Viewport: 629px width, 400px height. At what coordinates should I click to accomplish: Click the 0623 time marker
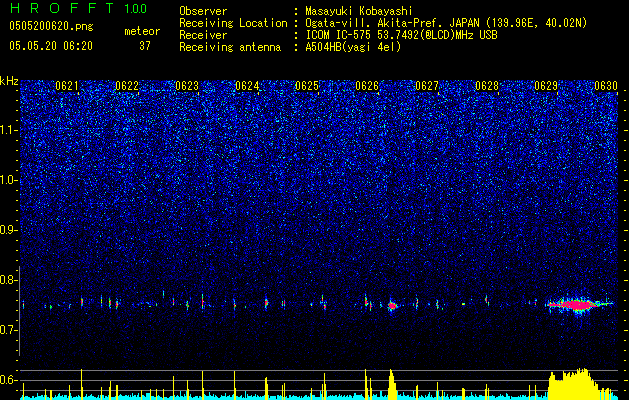click(x=187, y=86)
